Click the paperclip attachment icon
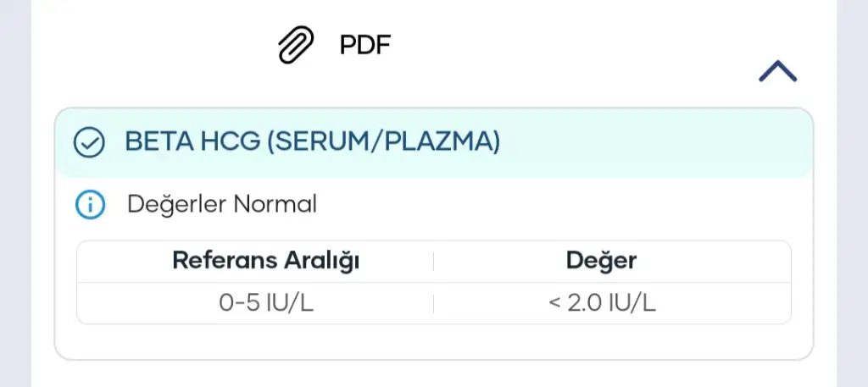868x387 pixels. tap(296, 45)
